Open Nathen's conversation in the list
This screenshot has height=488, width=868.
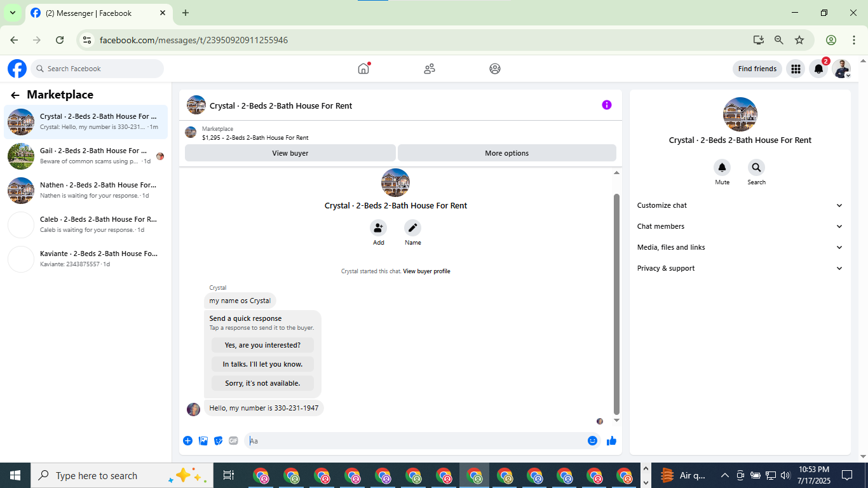point(86,190)
